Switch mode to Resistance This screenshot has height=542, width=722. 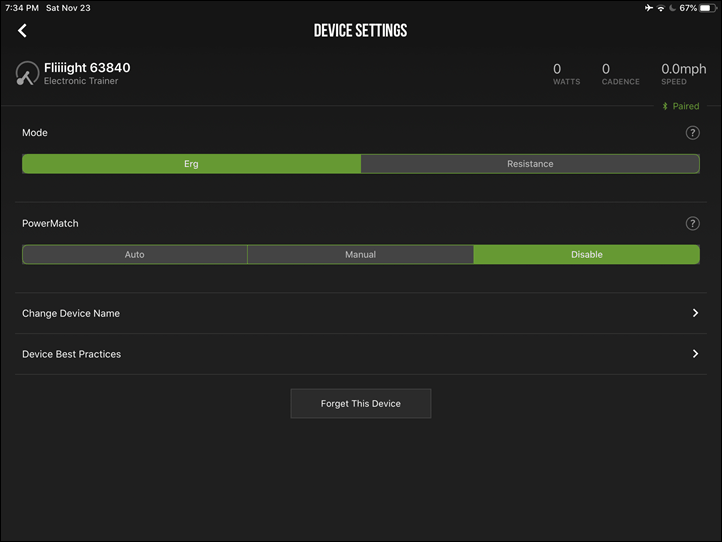tap(530, 164)
